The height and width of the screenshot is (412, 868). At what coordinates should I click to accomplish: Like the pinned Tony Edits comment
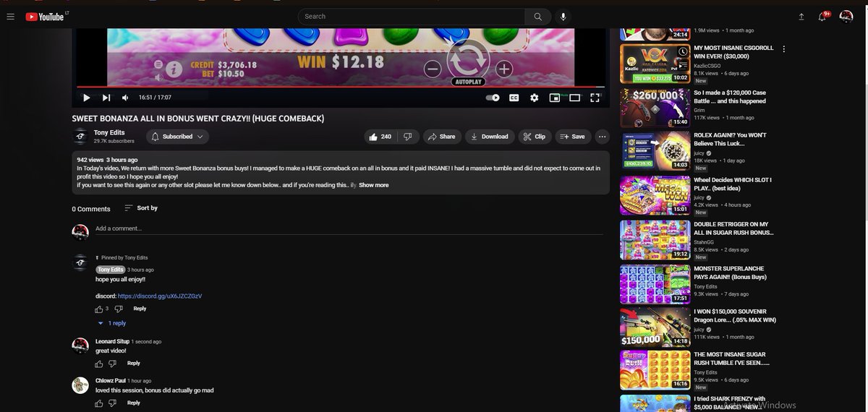point(99,309)
